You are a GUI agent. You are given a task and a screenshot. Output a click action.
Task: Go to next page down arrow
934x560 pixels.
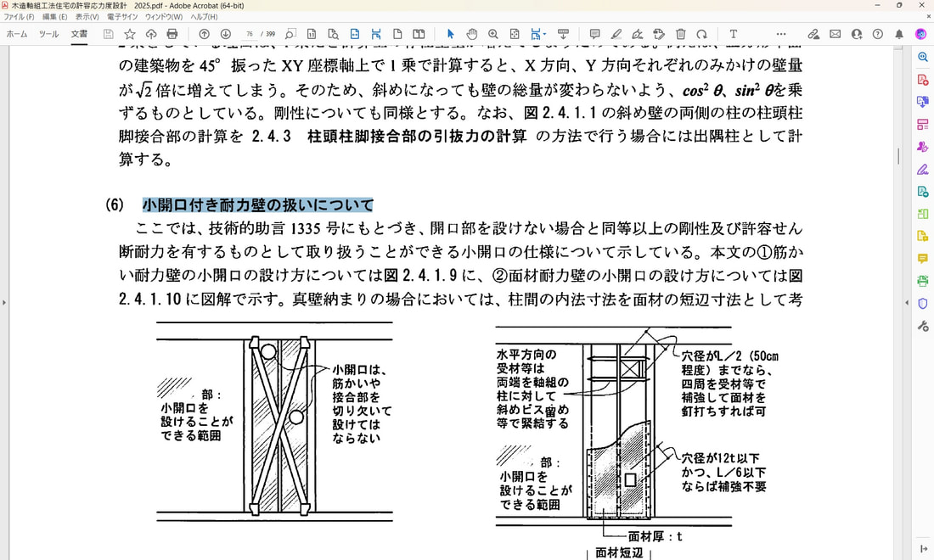click(x=226, y=34)
